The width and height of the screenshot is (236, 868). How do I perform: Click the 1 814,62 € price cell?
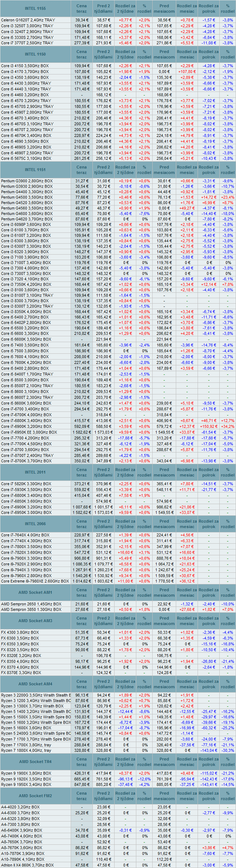click(x=82, y=581)
